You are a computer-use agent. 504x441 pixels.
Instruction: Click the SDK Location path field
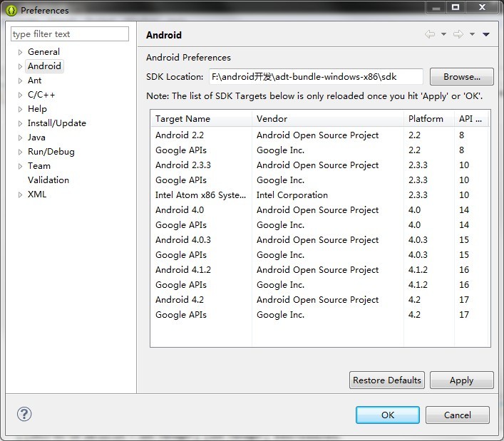tap(316, 76)
